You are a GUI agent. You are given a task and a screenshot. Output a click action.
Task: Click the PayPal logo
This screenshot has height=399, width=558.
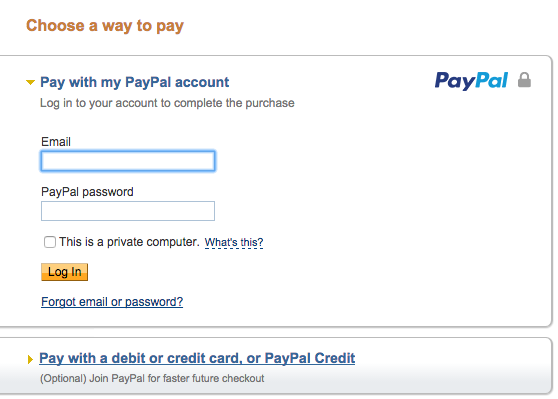[471, 81]
